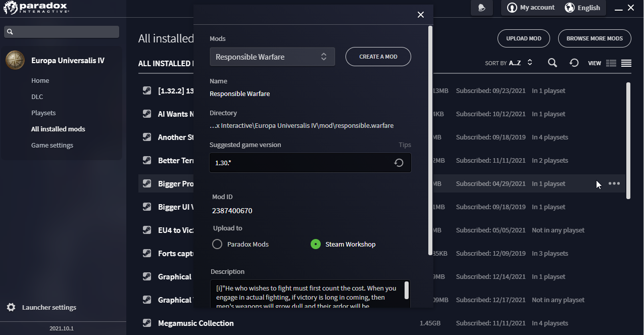Click the description box scrollbar
The width and height of the screenshot is (644, 335).
[407, 291]
